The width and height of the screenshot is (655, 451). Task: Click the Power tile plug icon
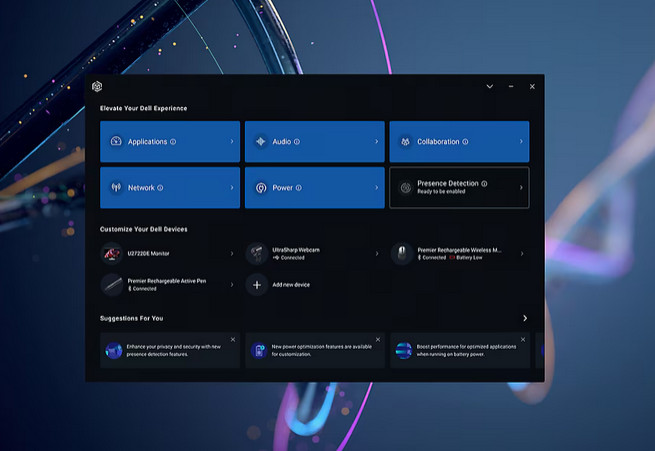coord(261,188)
